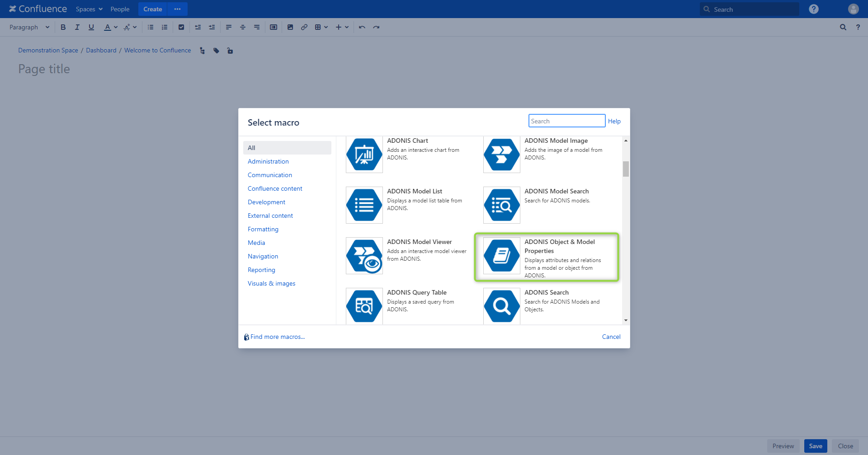Screen dimensions: 868x455
Task: Choose the ADONIS Model Search macro icon
Action: coord(502,205)
